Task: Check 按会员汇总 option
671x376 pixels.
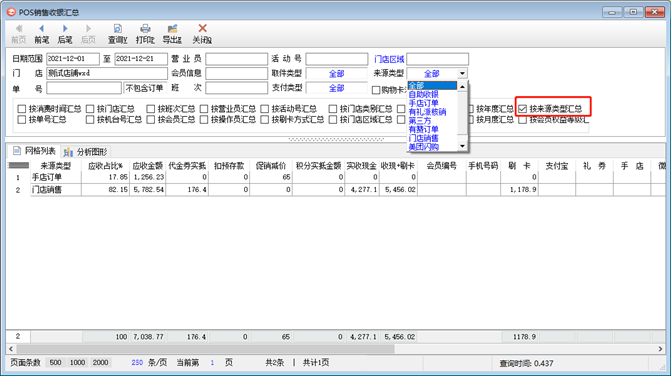Action: 151,120
